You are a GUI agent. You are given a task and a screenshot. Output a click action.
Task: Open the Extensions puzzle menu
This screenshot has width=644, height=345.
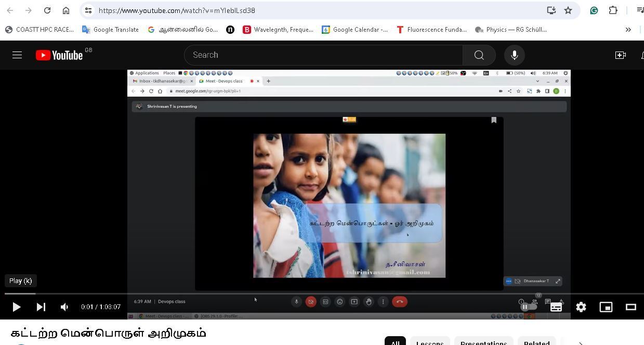tap(613, 10)
